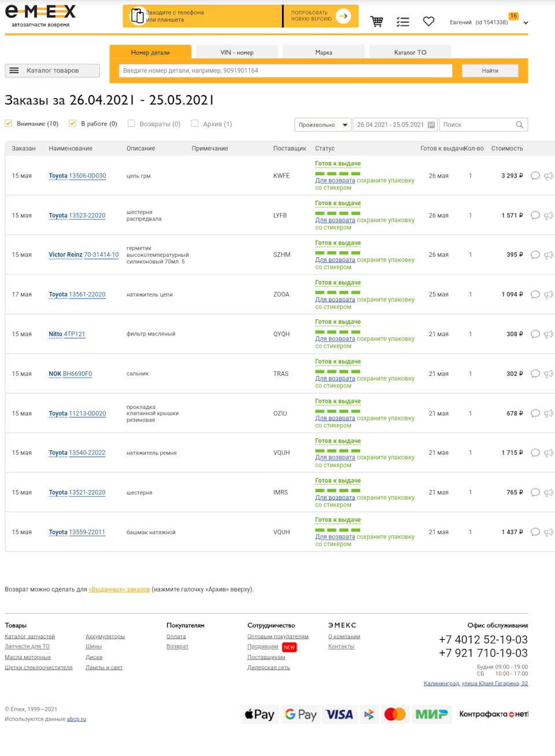The image size is (555, 756).
Task: Open the Nitto 4TP121 part link
Action: [x=67, y=334]
